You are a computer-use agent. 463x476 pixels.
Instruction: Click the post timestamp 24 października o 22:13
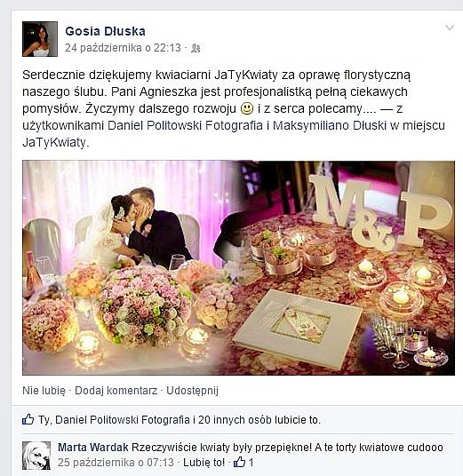123,48
